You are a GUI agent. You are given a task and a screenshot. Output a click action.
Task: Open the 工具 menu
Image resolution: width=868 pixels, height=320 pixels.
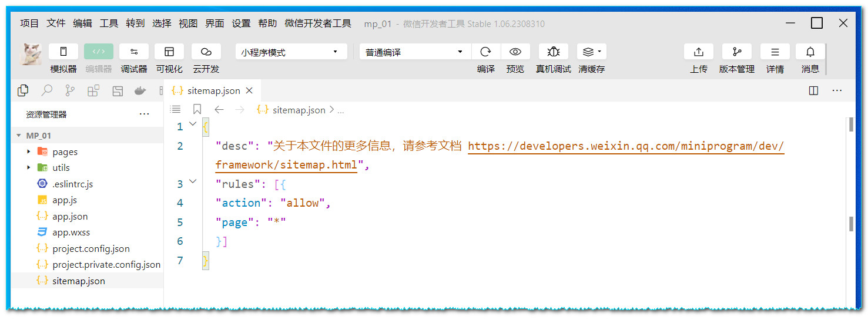pyautogui.click(x=109, y=23)
